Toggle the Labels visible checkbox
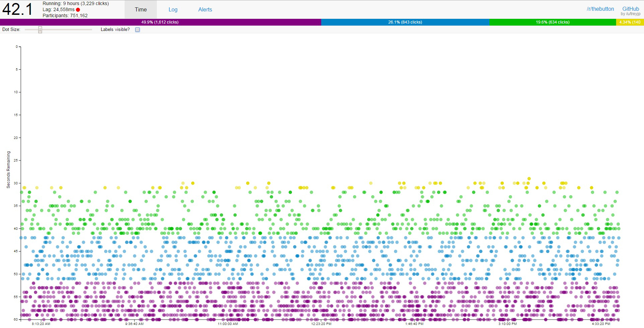The height and width of the screenshot is (328, 644). 137,30
